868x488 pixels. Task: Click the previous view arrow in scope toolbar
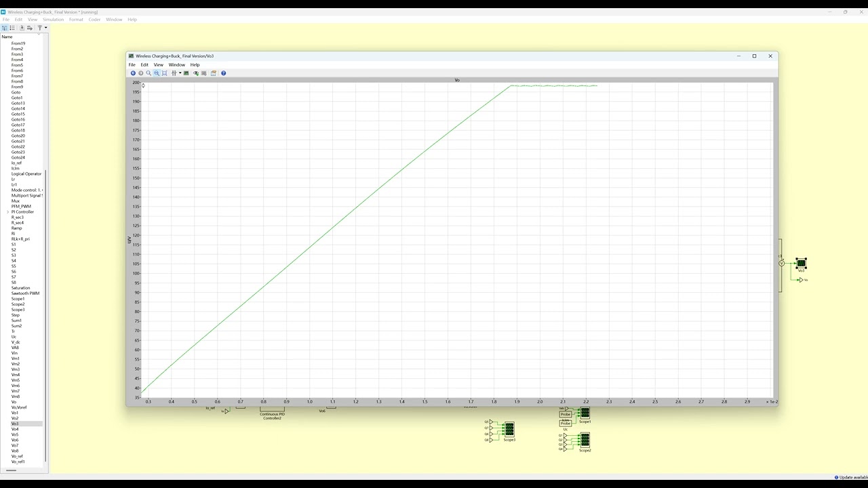(x=133, y=73)
